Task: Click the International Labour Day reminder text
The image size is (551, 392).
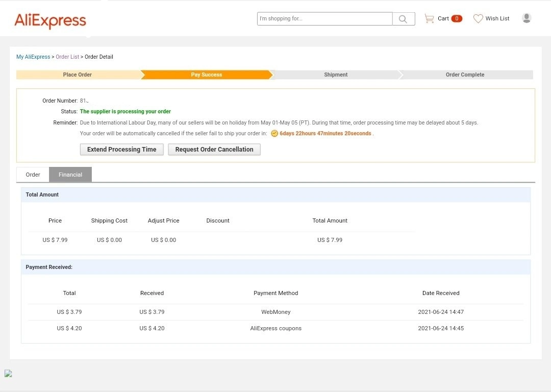Action: click(x=279, y=122)
